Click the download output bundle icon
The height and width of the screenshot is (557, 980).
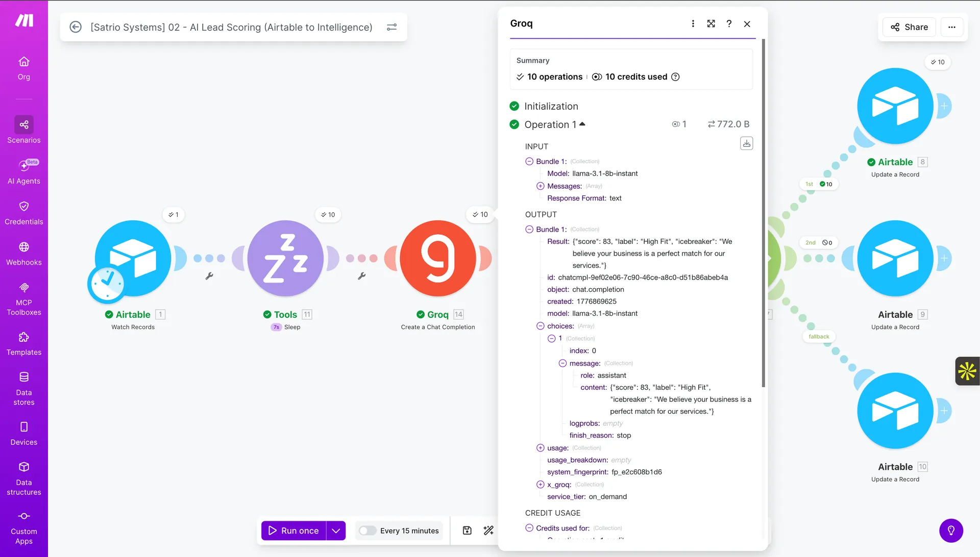[x=746, y=143]
